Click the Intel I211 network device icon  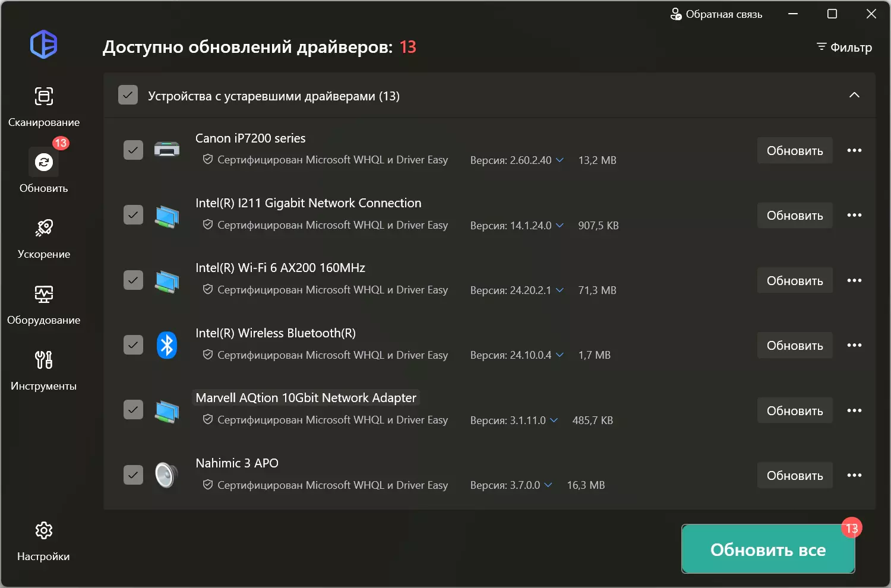(x=167, y=216)
